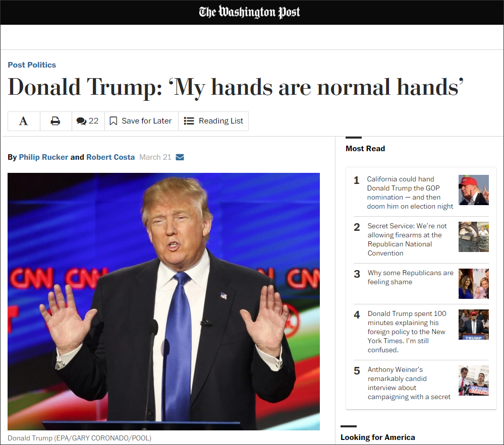This screenshot has width=504, height=445.
Task: Click the Save for Later bookmark
Action: (141, 121)
